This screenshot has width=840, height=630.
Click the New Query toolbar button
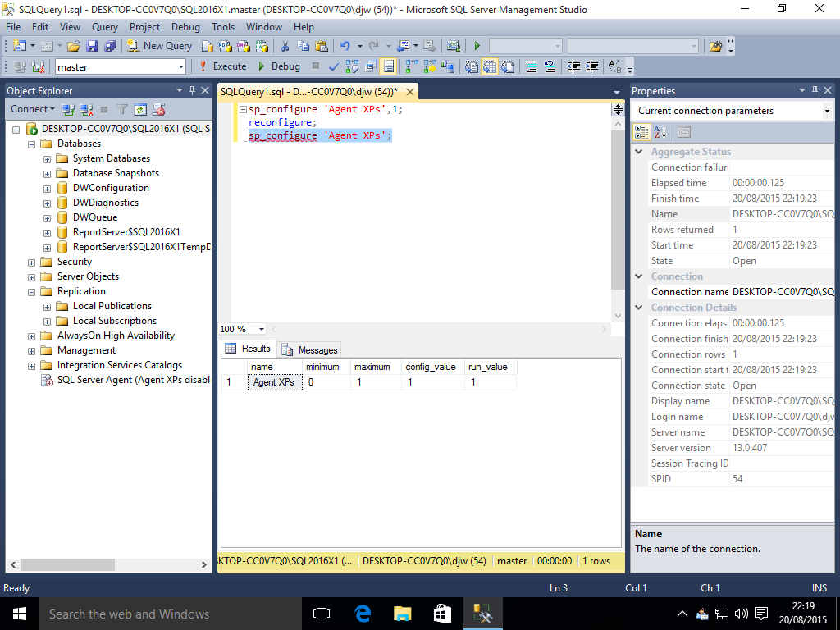[x=160, y=46]
